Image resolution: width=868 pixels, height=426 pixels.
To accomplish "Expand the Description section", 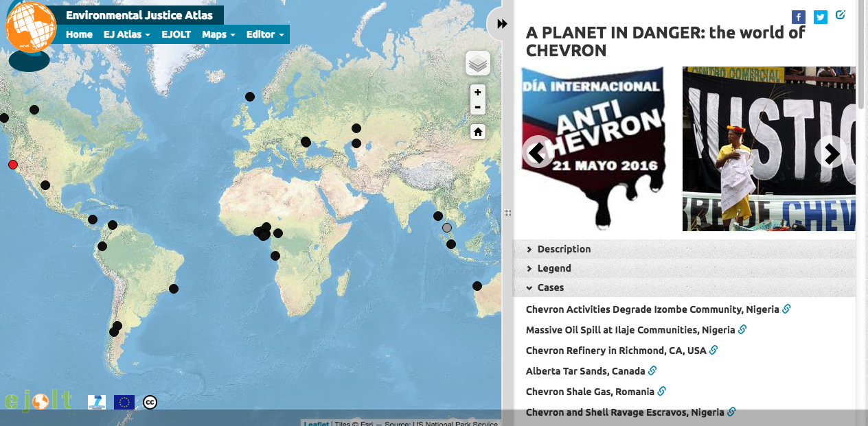I will [564, 249].
